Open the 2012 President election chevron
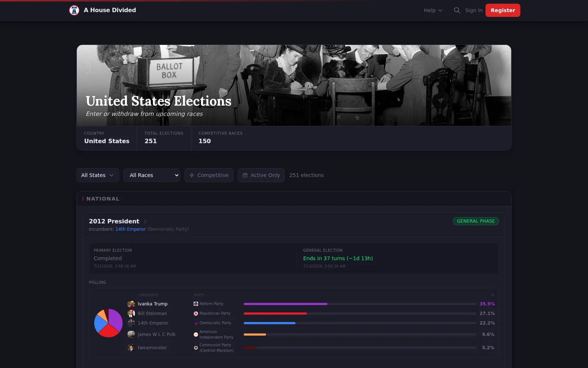The width and height of the screenshot is (588, 368). coord(145,222)
